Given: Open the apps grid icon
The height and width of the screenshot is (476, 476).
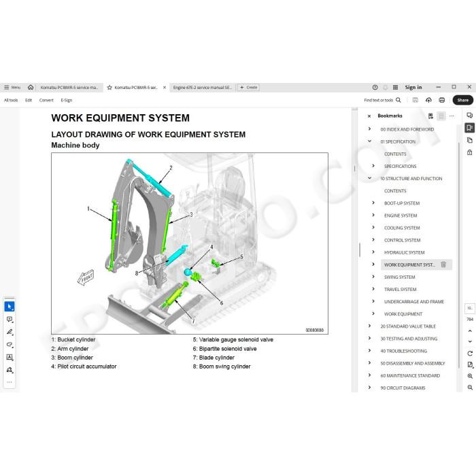Looking at the screenshot, I should pos(395,88).
